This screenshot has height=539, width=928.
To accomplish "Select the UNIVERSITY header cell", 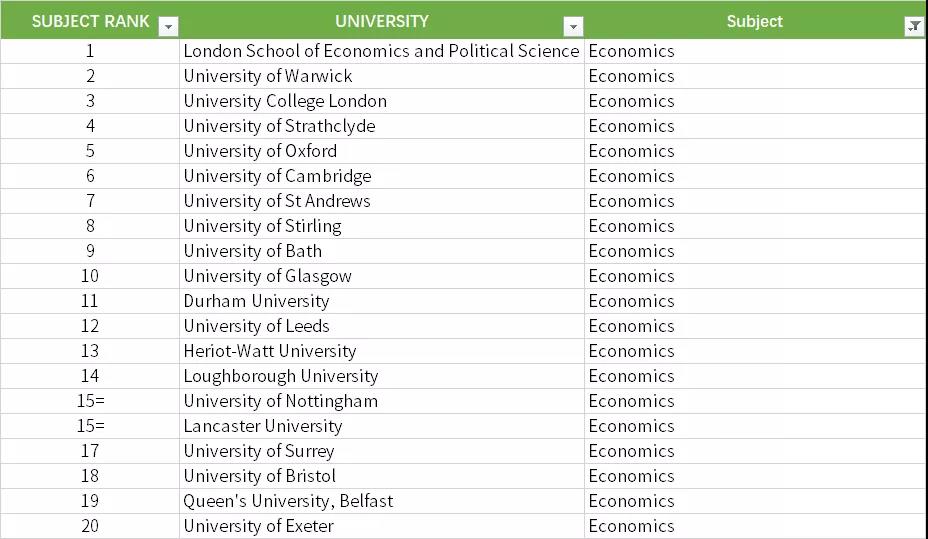I will [381, 21].
